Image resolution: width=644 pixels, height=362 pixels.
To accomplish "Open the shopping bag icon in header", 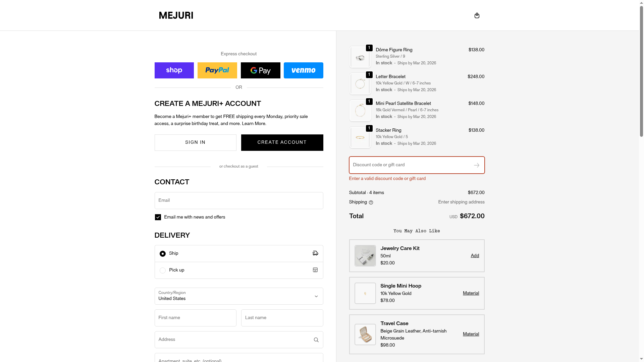I will [477, 15].
